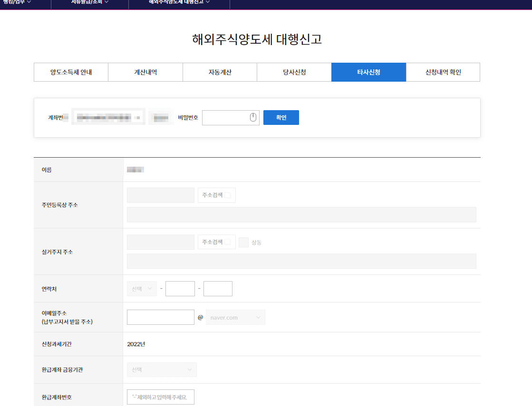
Task: Click 주소검색 beside 주민등록상 주소
Action: click(216, 195)
